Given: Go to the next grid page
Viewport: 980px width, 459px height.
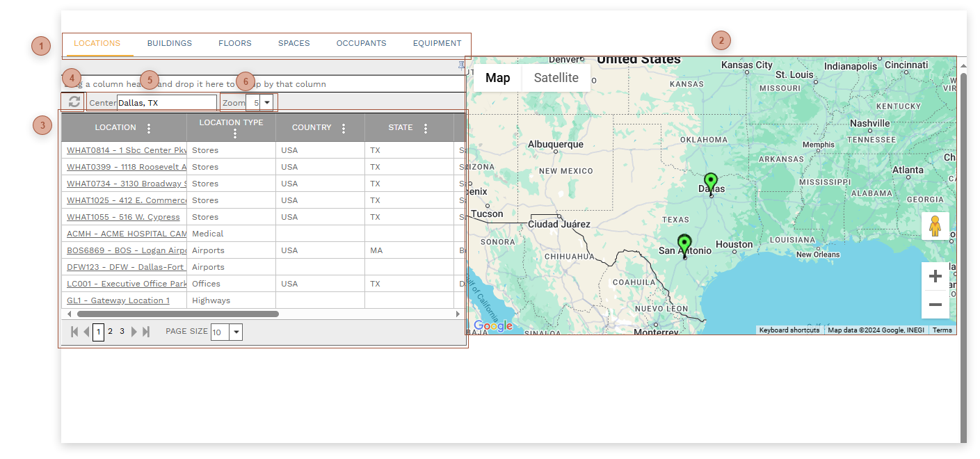Looking at the screenshot, I should pos(134,332).
